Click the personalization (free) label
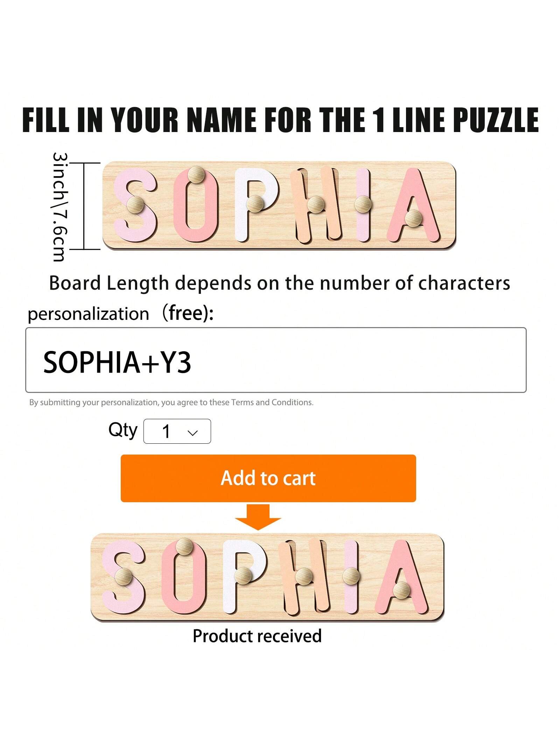Viewport: 560px width, 747px height. [x=120, y=313]
